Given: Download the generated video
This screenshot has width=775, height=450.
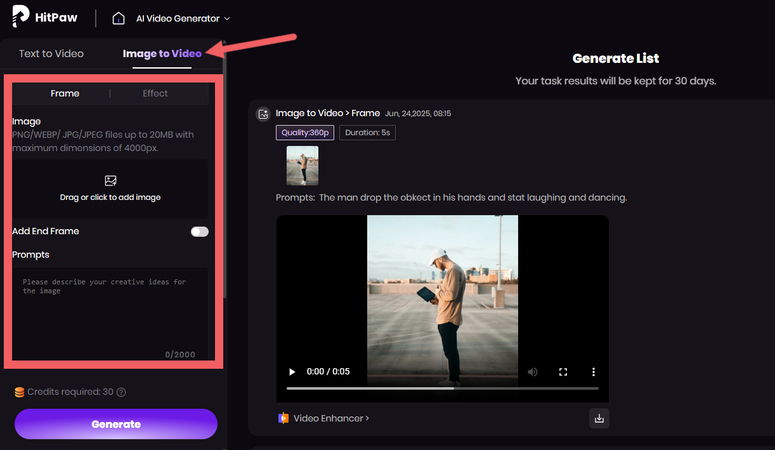Looking at the screenshot, I should tap(599, 418).
